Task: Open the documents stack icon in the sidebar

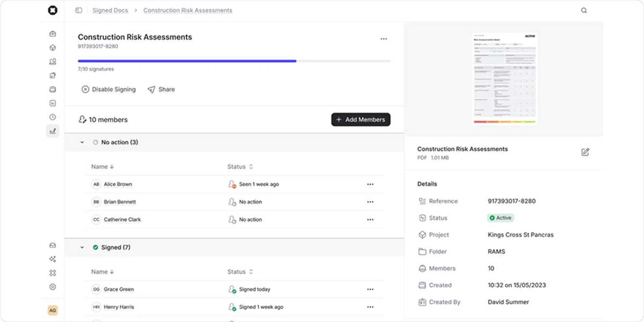Action: point(53,76)
